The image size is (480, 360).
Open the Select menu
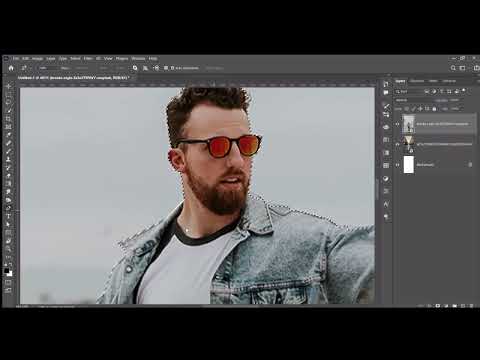coord(75,58)
